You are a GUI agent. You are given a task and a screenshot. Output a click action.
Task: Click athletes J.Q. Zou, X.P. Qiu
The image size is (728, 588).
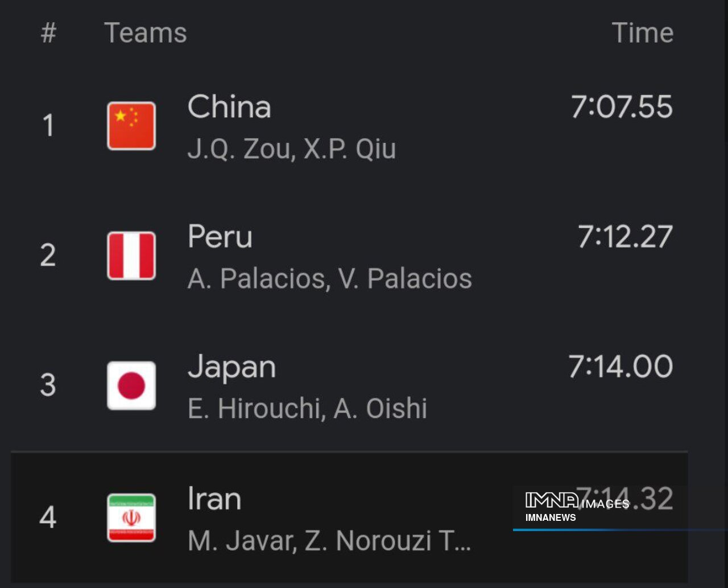292,149
